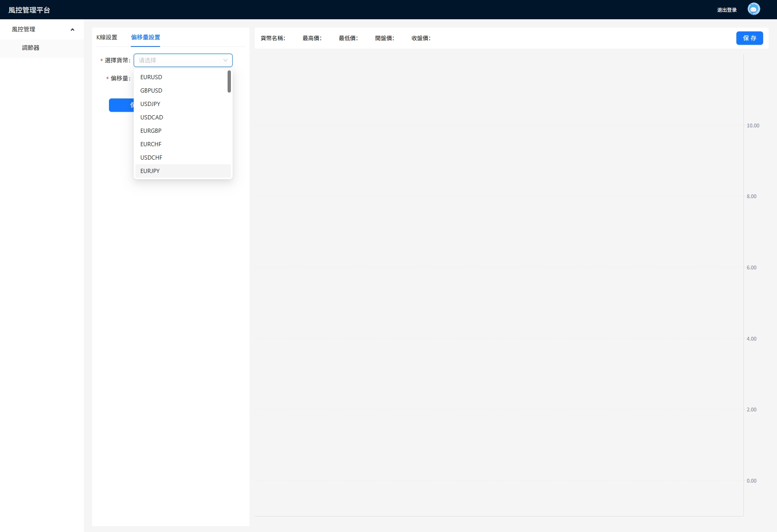
Task: Collapse the 風控管理 sidebar menu chevron
Action: (73, 29)
